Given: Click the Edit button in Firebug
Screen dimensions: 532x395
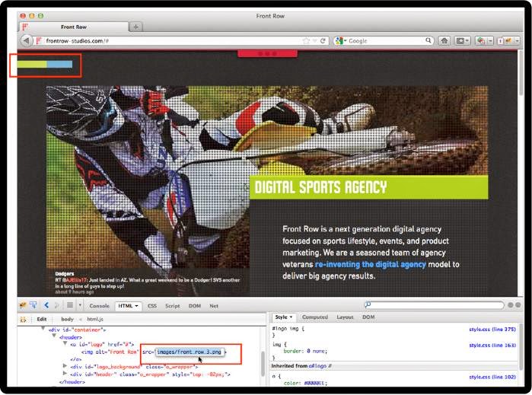Looking at the screenshot, I should tap(42, 319).
